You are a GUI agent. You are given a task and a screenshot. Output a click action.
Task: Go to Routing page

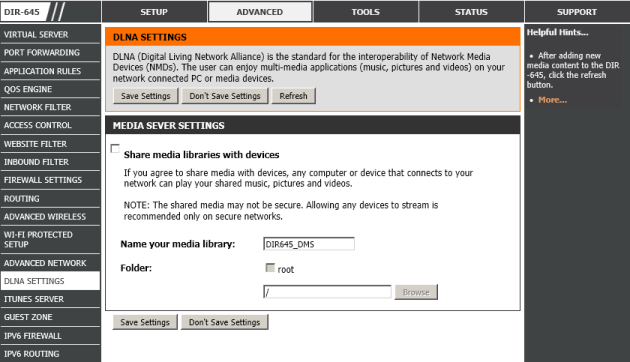click(50, 198)
